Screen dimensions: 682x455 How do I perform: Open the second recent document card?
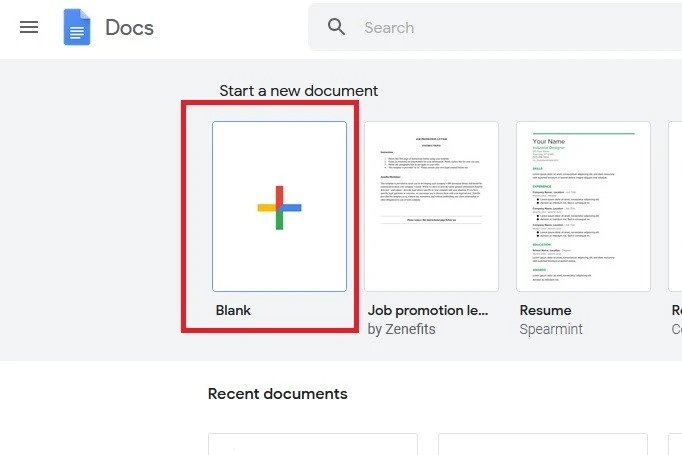tap(543, 444)
